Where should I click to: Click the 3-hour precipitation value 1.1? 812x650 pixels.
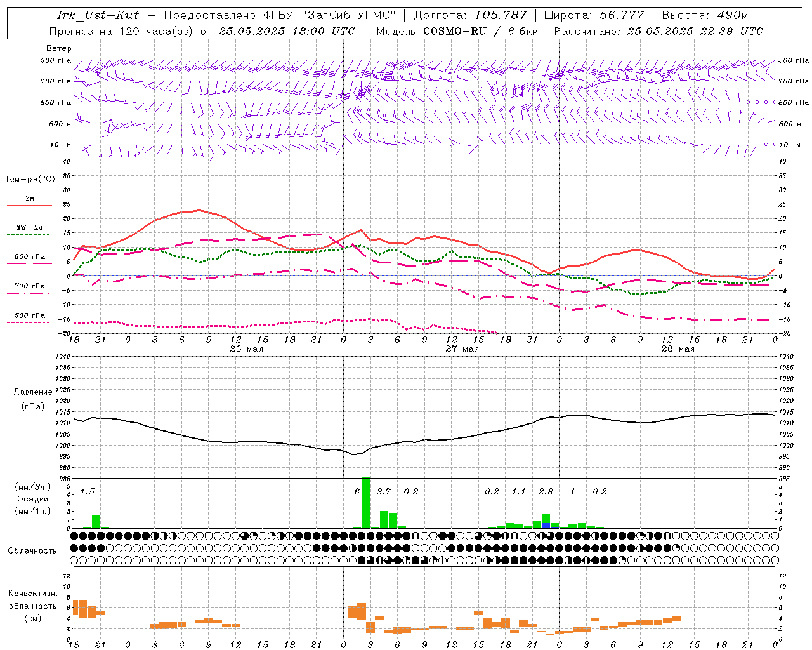pos(518,491)
